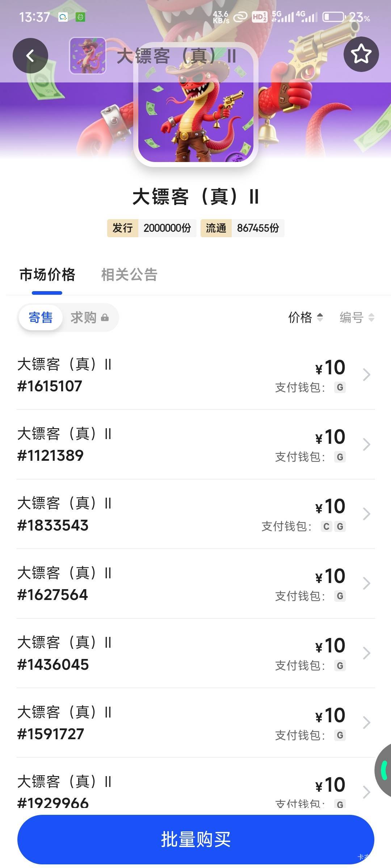Image resolution: width=391 pixels, height=868 pixels.
Task: Open chevron for listing #1615107
Action: point(366,375)
